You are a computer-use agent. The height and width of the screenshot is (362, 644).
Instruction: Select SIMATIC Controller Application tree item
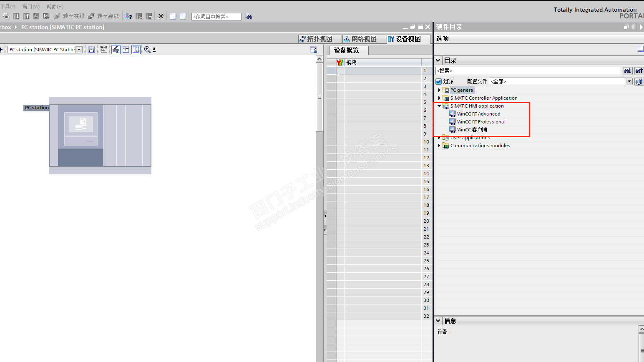[x=484, y=98]
